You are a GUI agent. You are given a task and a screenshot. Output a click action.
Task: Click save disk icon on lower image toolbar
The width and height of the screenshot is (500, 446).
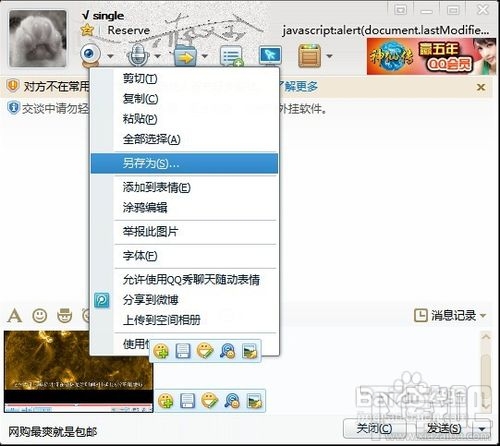187,401
